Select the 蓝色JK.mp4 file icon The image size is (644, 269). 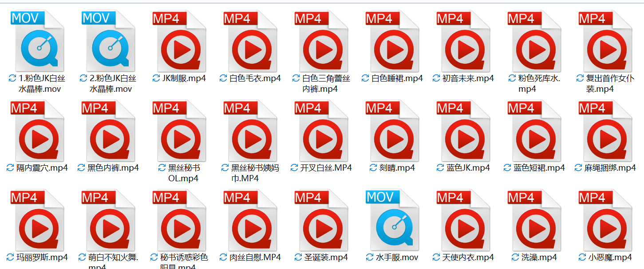463,130
